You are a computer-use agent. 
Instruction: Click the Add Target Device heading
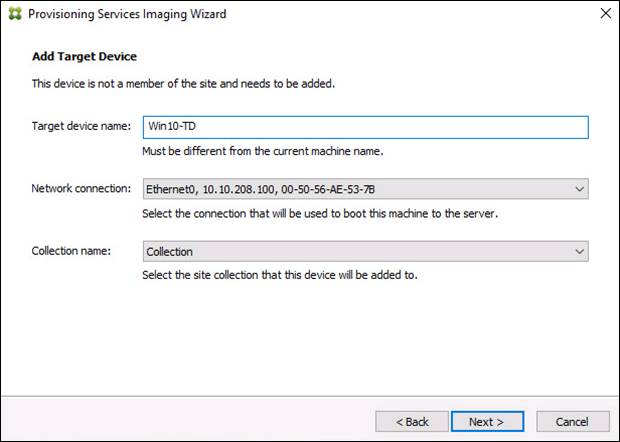tap(84, 56)
